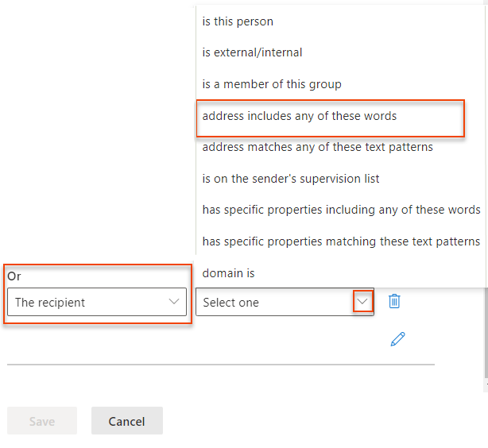Choose 'address matches any of these text patterns'
This screenshot has width=488, height=448.
(x=317, y=147)
